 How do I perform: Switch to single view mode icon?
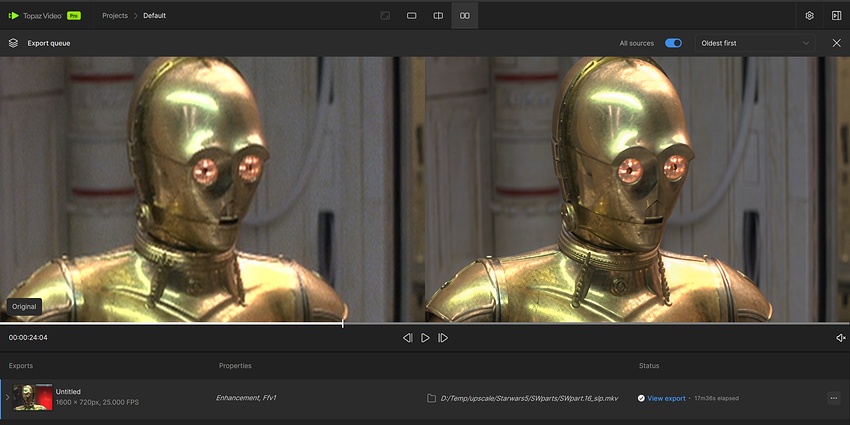tap(411, 16)
